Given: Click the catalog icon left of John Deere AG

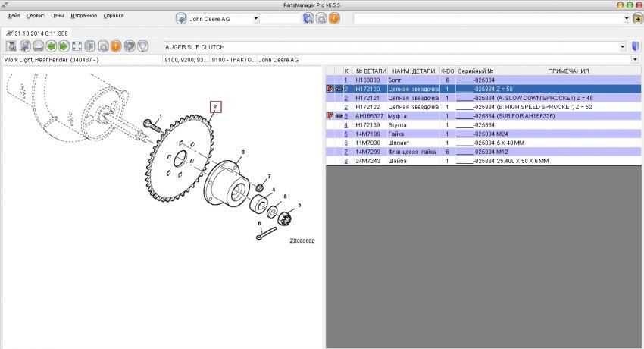Looking at the screenshot, I should 181,18.
